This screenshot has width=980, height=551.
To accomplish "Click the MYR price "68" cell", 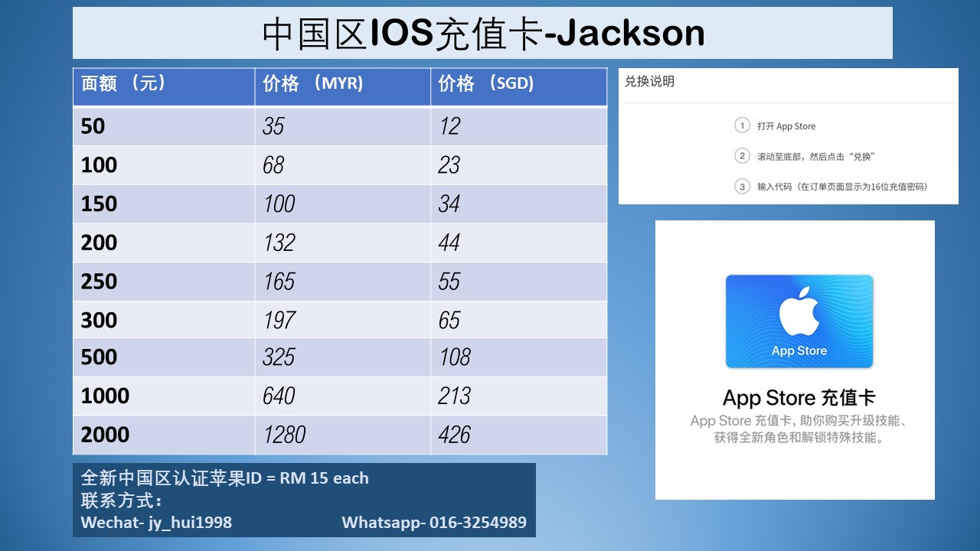I will point(343,165).
